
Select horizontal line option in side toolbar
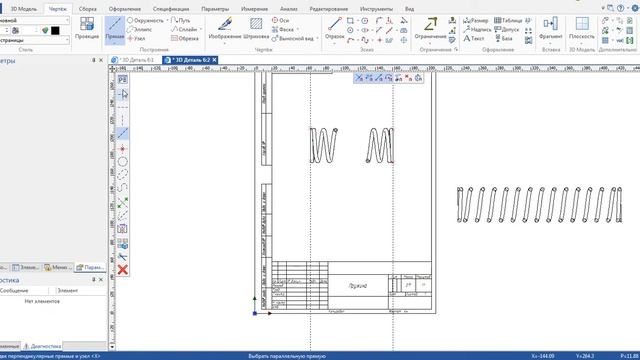122,107
